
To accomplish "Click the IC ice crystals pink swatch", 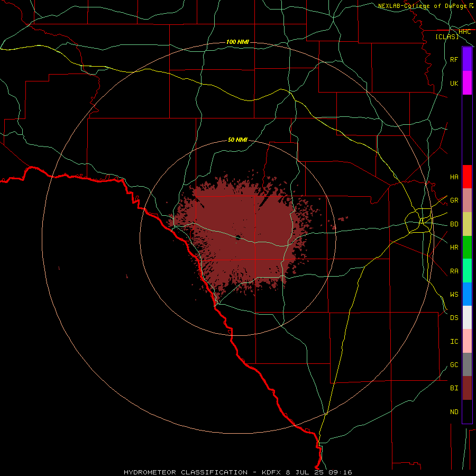I will (x=467, y=341).
